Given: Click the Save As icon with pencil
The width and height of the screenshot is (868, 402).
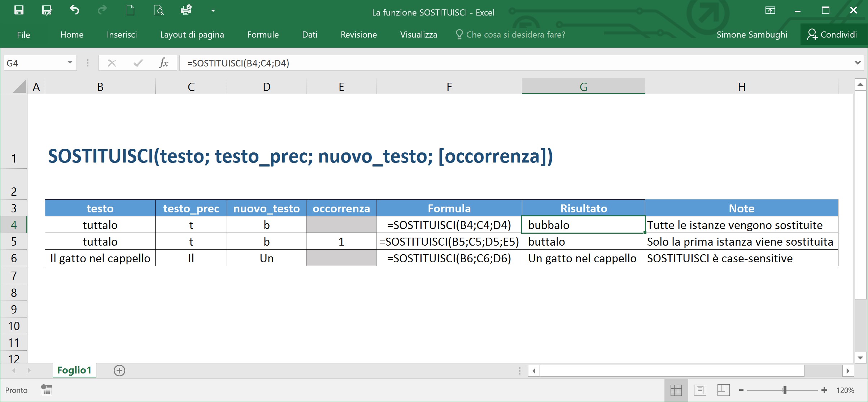Looking at the screenshot, I should pos(47,10).
